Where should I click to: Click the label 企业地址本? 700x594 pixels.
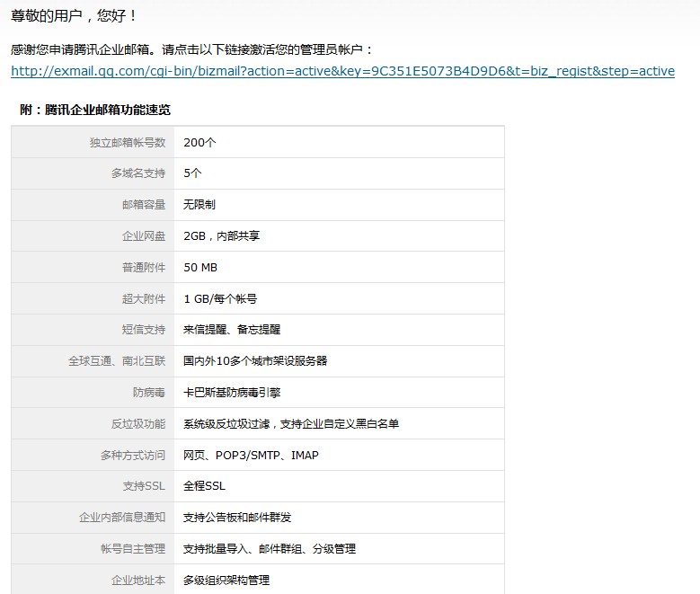[x=138, y=581]
